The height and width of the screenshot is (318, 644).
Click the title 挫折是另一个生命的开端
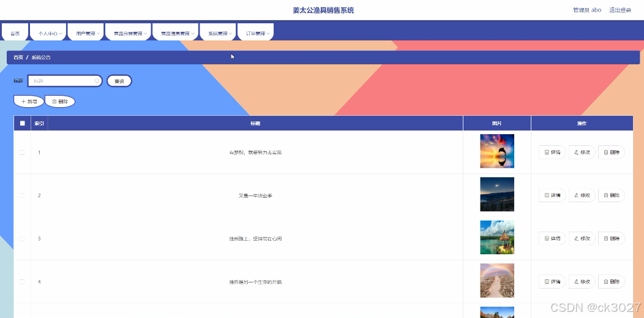point(255,282)
